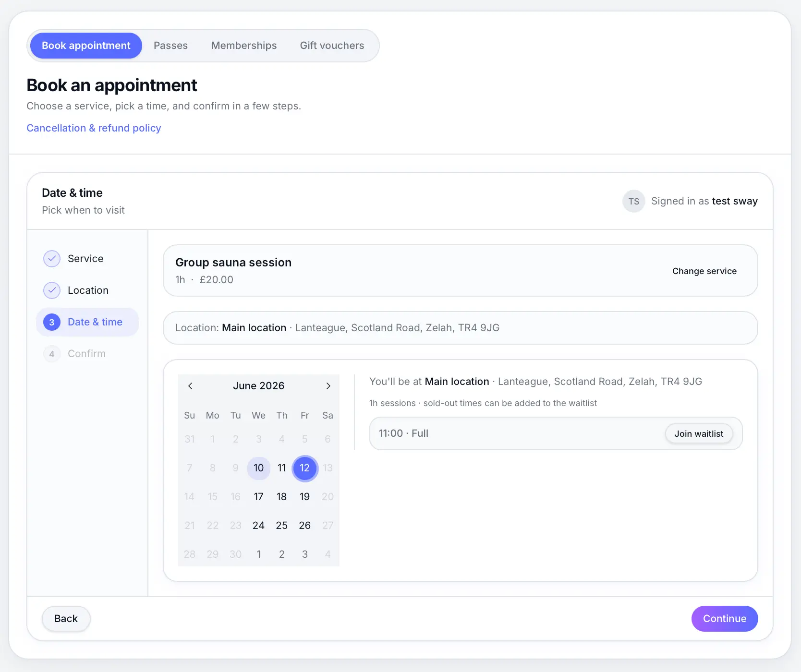Click the TS user avatar

click(634, 201)
